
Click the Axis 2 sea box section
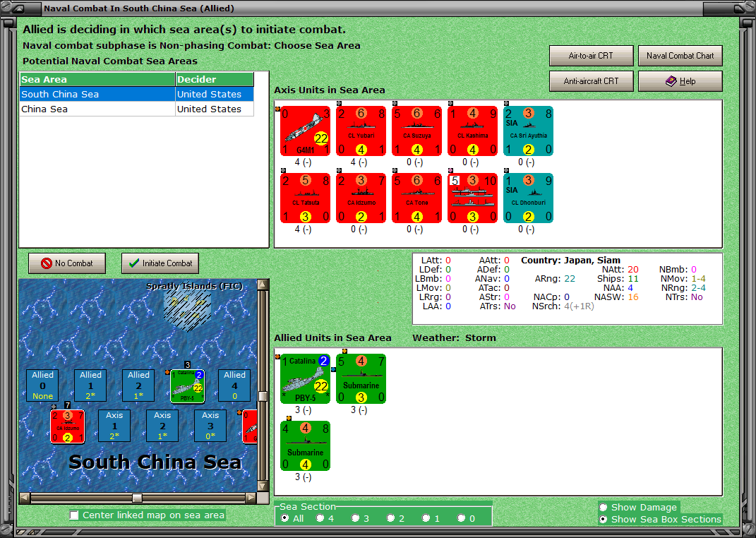pyautogui.click(x=162, y=426)
